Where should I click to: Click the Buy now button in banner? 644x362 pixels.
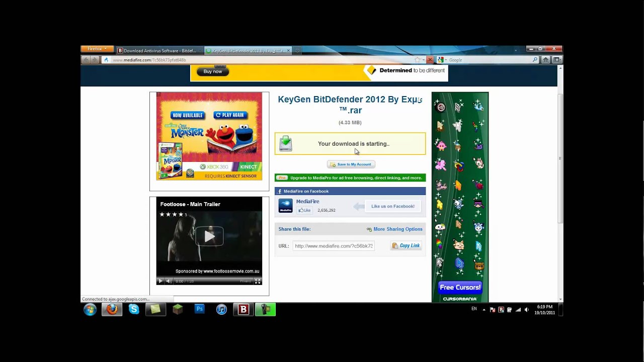pyautogui.click(x=213, y=71)
